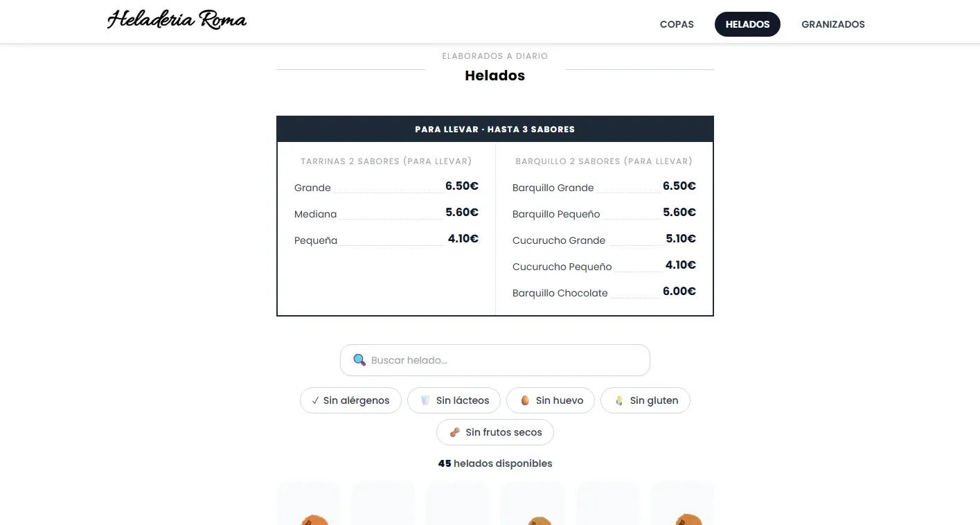The height and width of the screenshot is (525, 980).
Task: Activate the Sin gluten filter
Action: pos(645,400)
